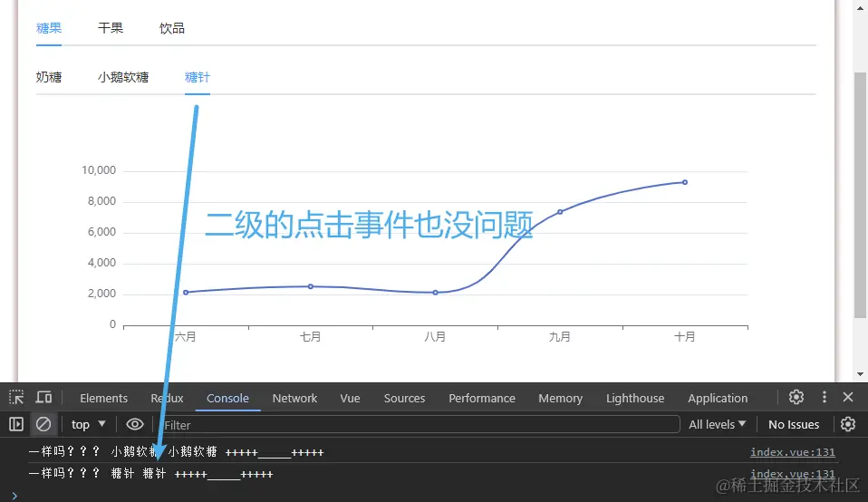Select the 小鹅软糖 sub-tab
Image resolution: width=868 pixels, height=502 pixels.
point(123,77)
